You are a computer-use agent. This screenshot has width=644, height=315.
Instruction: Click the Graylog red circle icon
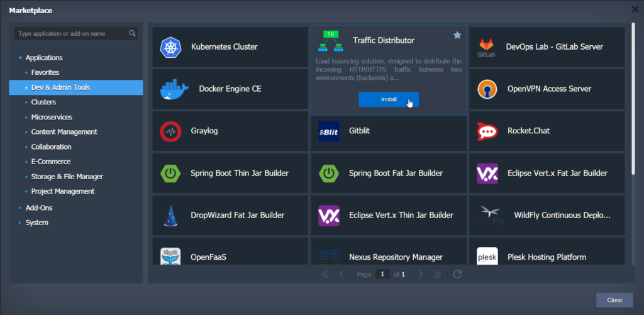point(170,131)
